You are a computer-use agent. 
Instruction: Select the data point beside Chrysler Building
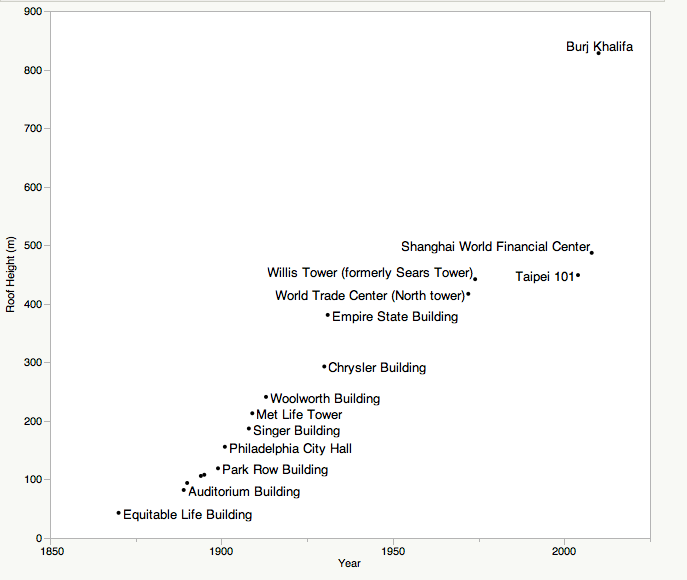[x=324, y=367]
